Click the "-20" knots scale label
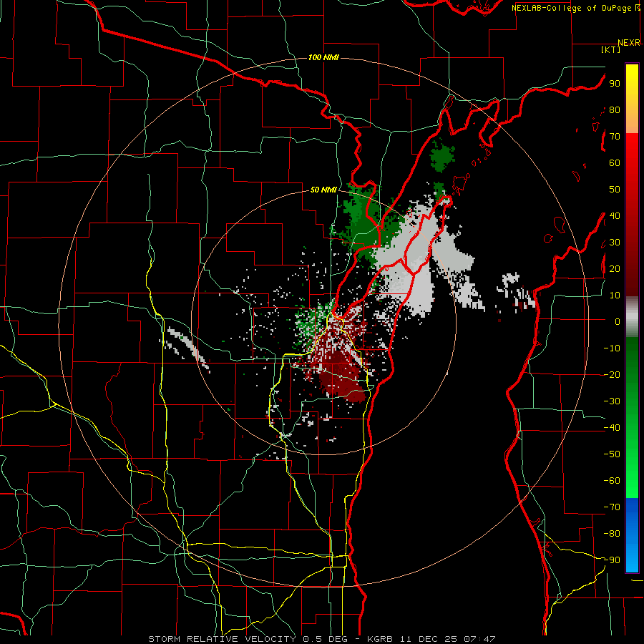This screenshot has width=644, height=644. coord(612,374)
